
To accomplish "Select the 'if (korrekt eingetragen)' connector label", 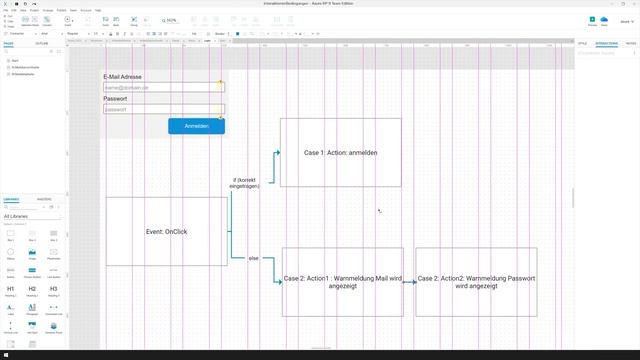I will coord(244,183).
